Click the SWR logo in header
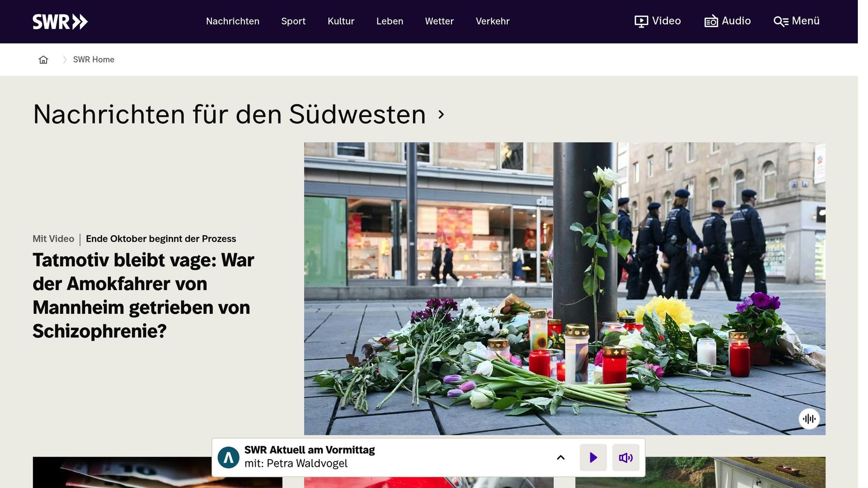 (60, 22)
